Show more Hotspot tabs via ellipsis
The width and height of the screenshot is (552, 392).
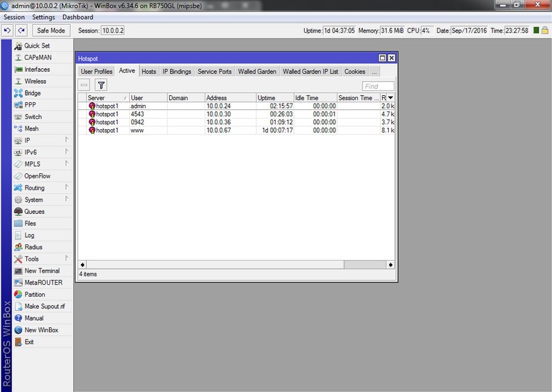coord(374,72)
